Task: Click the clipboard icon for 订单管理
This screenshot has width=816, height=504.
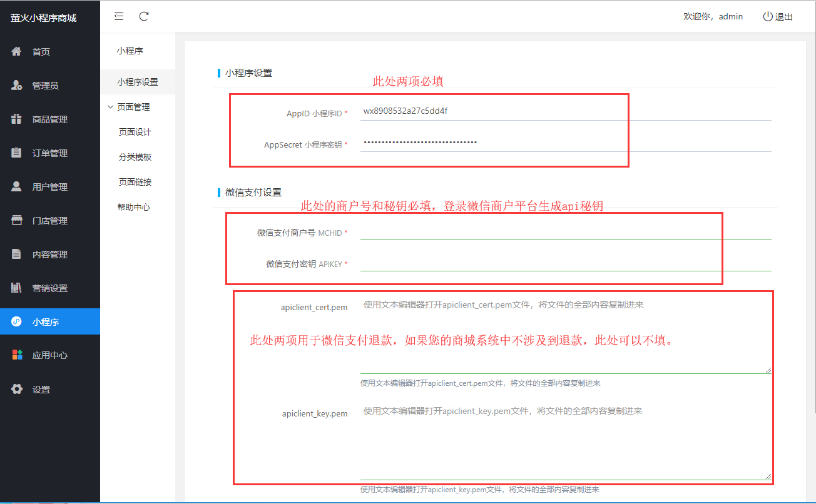Action: [17, 153]
